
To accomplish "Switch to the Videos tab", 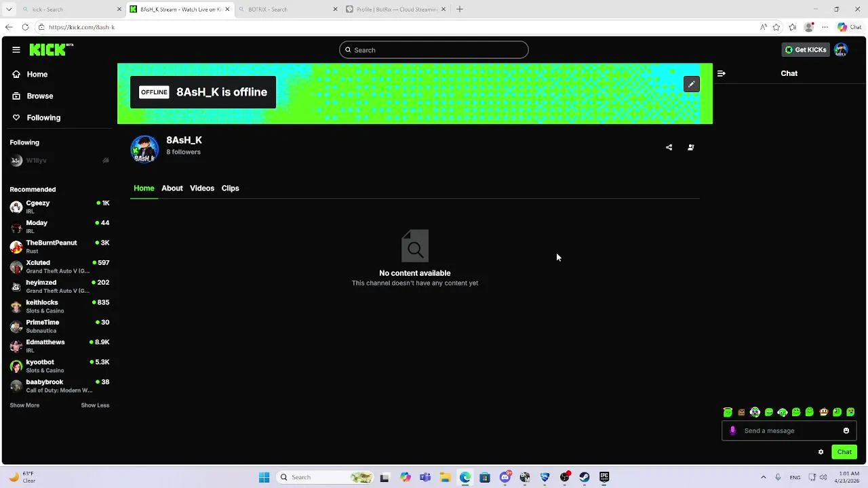I will pyautogui.click(x=202, y=188).
